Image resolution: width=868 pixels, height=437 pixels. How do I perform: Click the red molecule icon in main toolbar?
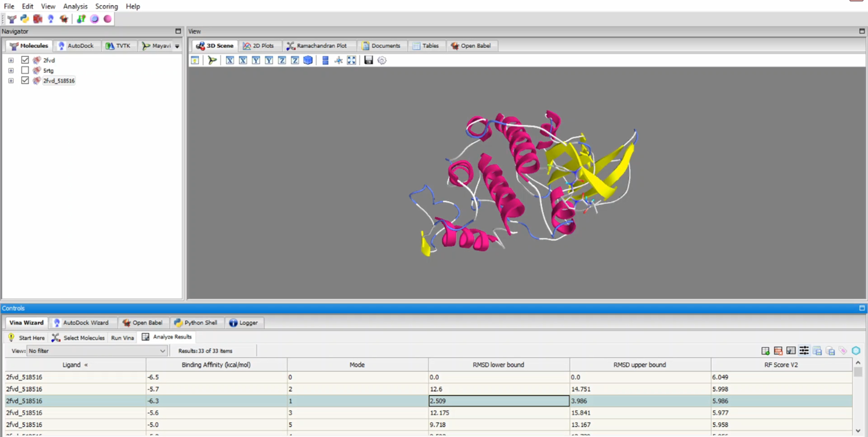[x=38, y=19]
